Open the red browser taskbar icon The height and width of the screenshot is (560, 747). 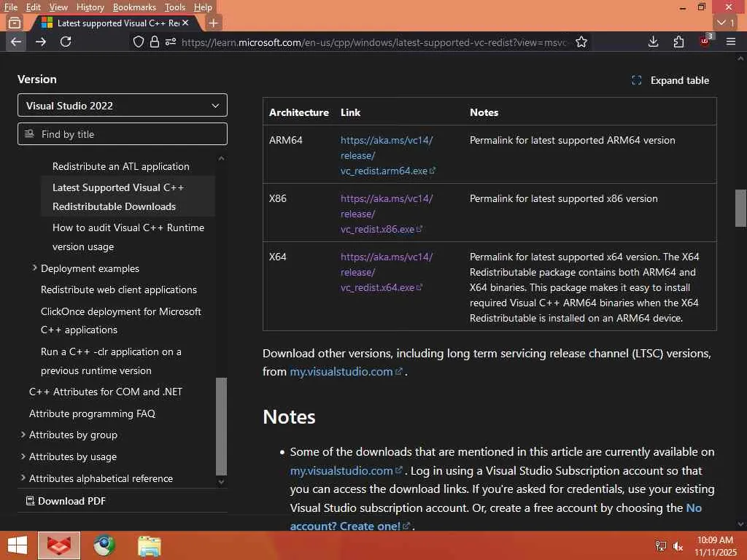[x=59, y=545]
